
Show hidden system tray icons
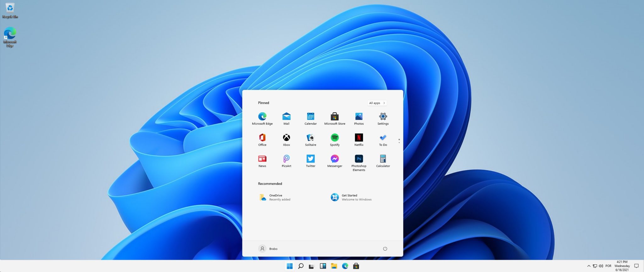(x=589, y=266)
